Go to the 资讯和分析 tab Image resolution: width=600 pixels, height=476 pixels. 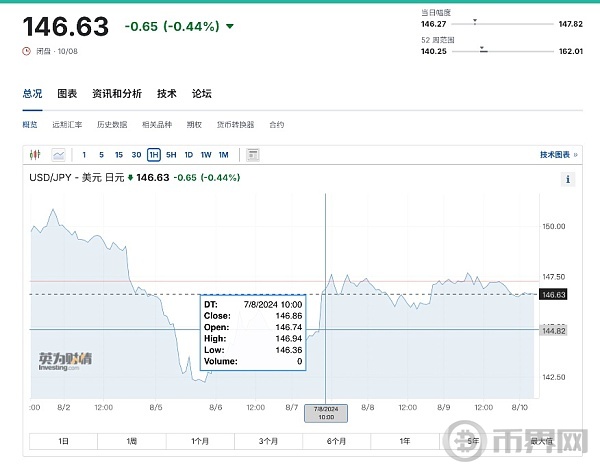[117, 94]
